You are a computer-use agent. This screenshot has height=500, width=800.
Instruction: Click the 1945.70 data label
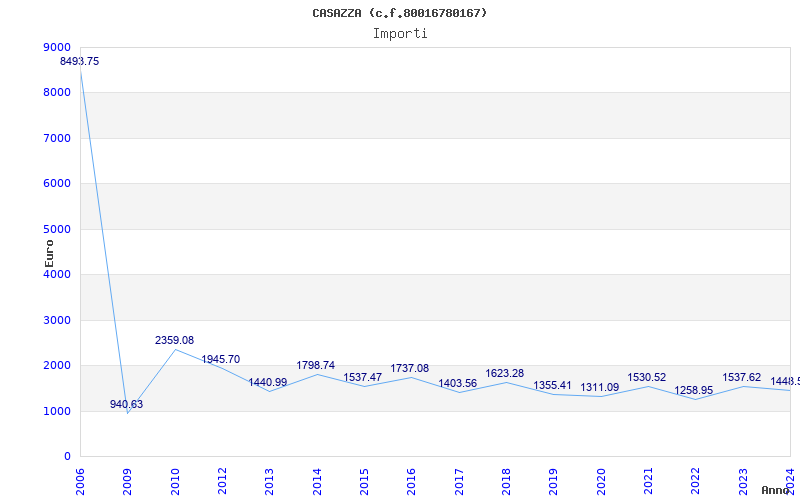pos(220,359)
